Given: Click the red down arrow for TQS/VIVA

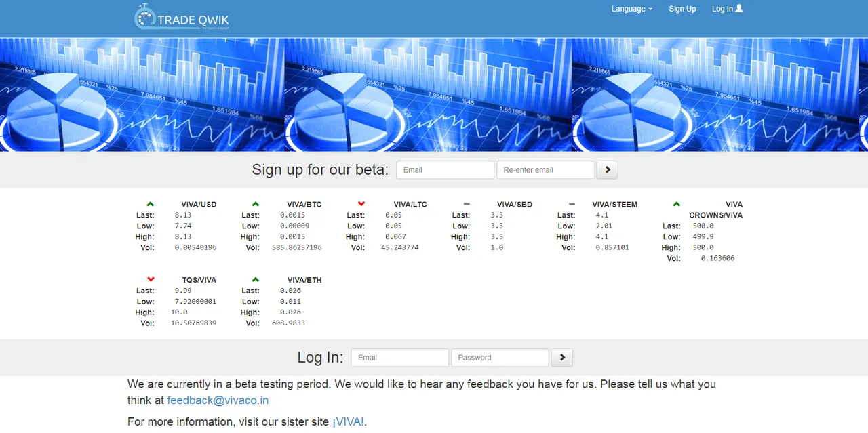Looking at the screenshot, I should (x=150, y=280).
